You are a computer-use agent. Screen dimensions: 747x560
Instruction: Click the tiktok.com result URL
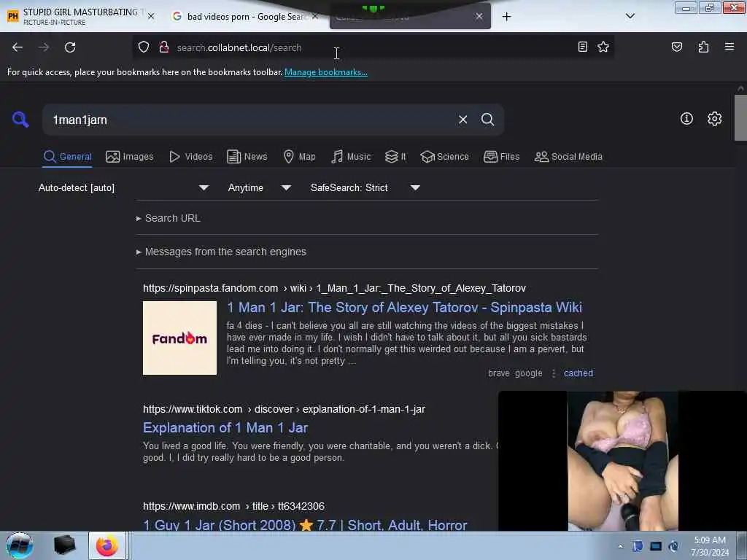pyautogui.click(x=284, y=409)
